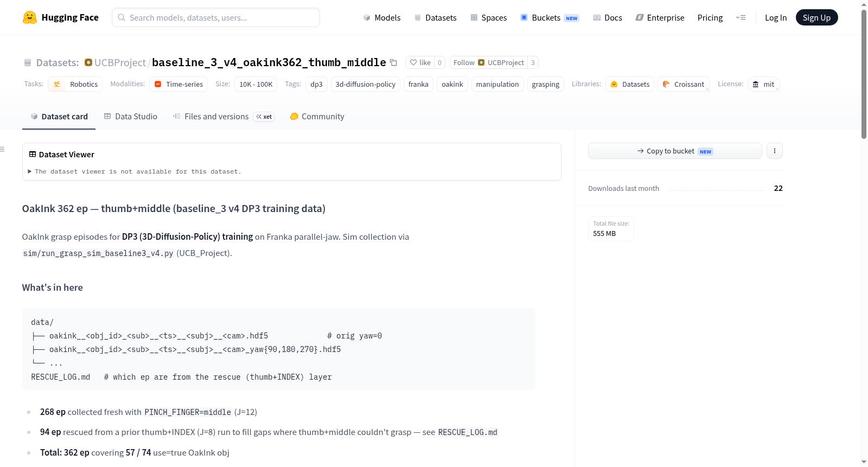This screenshot has width=868, height=467.
Task: Like the dataset with the heart button
Action: [420, 62]
